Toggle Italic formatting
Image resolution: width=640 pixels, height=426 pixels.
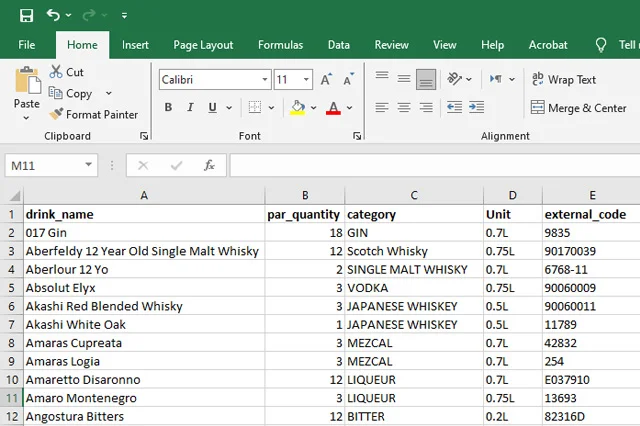190,107
